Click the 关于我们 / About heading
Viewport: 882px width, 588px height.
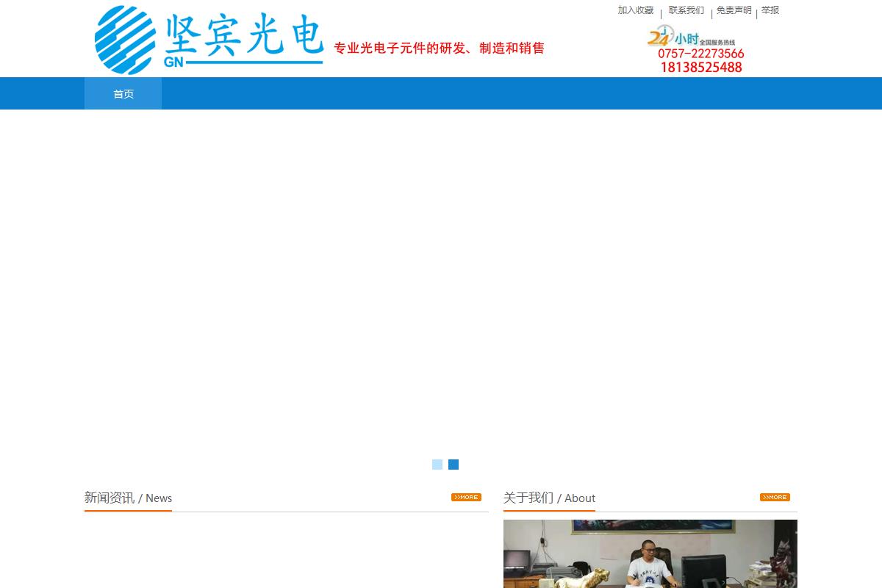(x=549, y=498)
